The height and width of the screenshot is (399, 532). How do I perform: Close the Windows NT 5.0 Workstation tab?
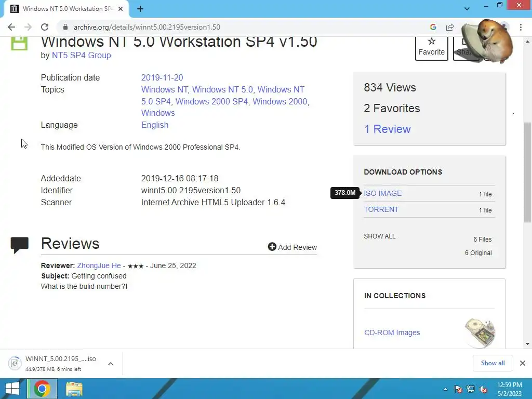click(121, 9)
